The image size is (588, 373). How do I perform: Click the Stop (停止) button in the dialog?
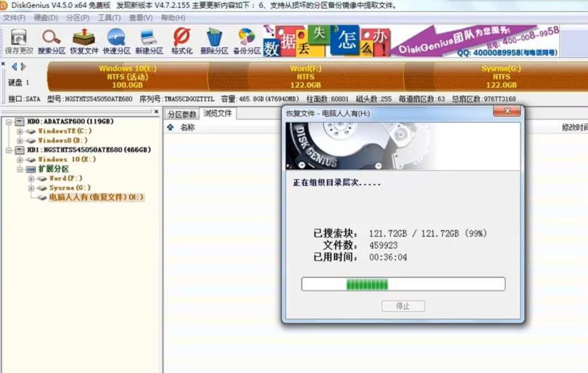pyautogui.click(x=403, y=306)
